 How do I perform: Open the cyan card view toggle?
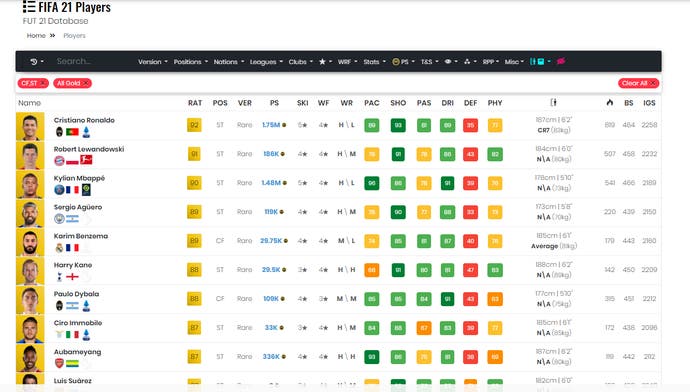coord(540,62)
